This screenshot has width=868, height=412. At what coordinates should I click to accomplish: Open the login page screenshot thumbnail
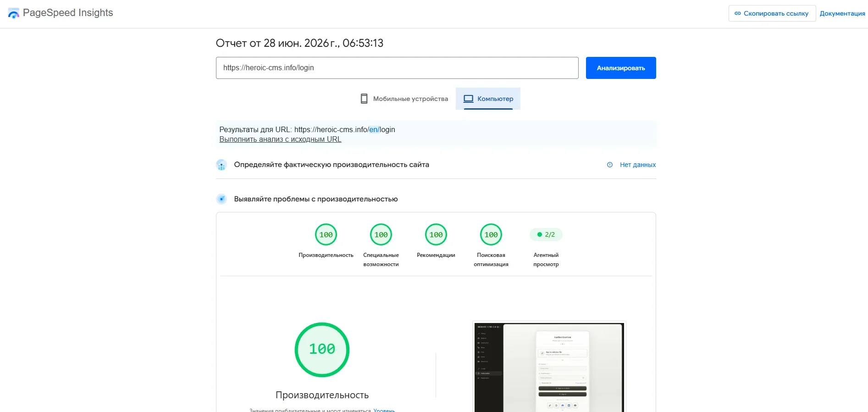(549, 367)
